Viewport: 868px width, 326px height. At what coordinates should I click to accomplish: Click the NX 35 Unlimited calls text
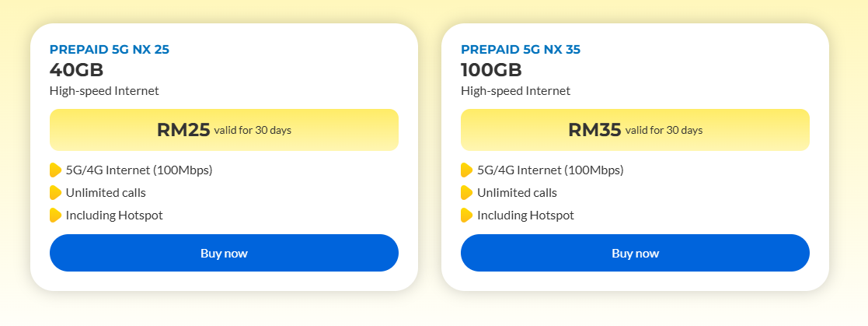tap(517, 192)
